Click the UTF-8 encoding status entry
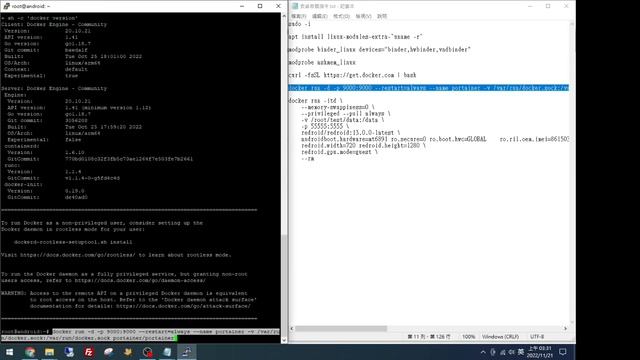The height and width of the screenshot is (360, 640). click(537, 337)
